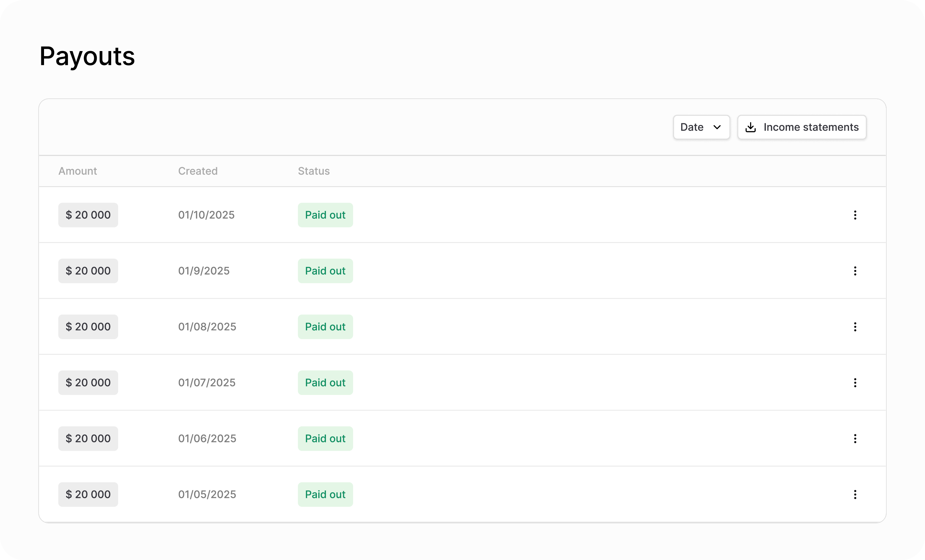Viewport: 925px width, 560px height.
Task: Open kebab menu on 01/08/2025 row
Action: [x=855, y=327]
